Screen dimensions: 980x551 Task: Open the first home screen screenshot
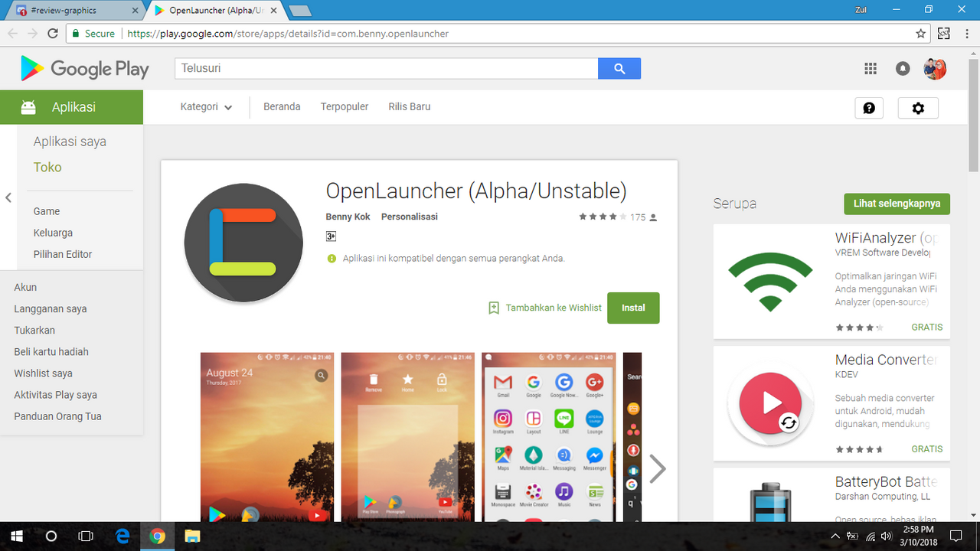pos(267,437)
